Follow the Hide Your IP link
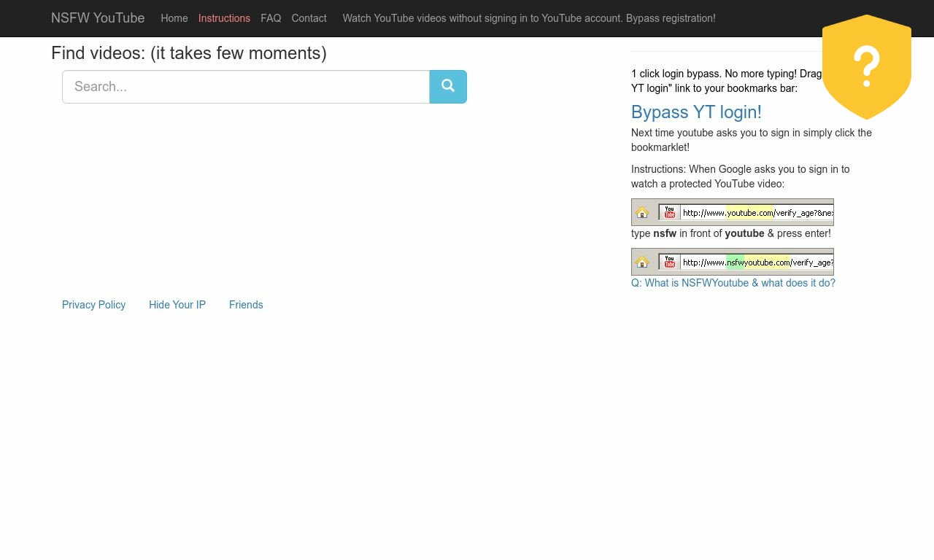Screen dimensions: 934x560 177,305
